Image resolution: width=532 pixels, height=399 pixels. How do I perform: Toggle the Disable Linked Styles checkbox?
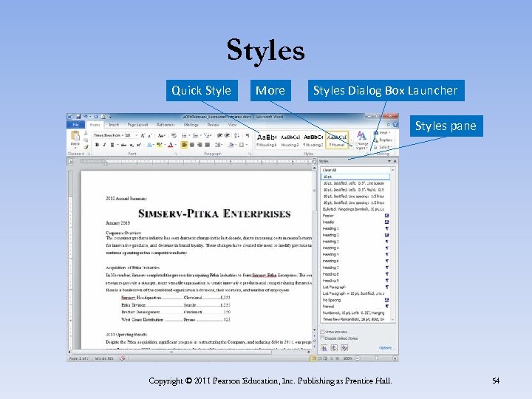pos(322,338)
